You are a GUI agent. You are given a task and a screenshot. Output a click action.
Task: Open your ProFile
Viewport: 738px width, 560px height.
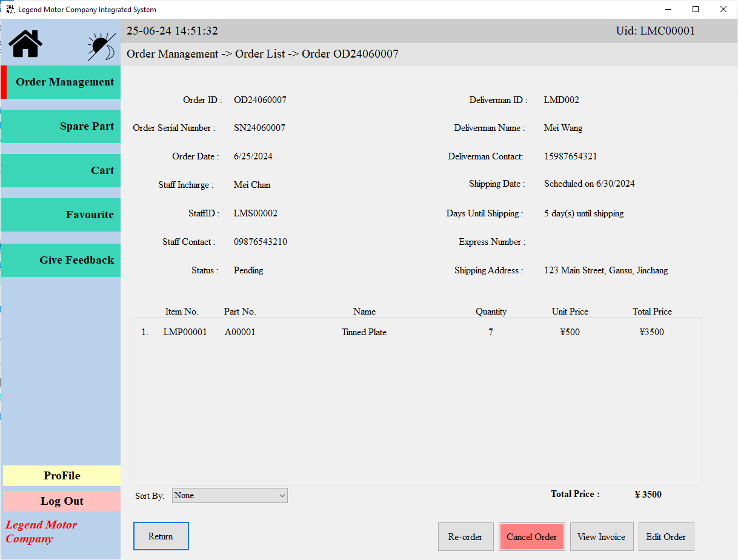click(62, 476)
